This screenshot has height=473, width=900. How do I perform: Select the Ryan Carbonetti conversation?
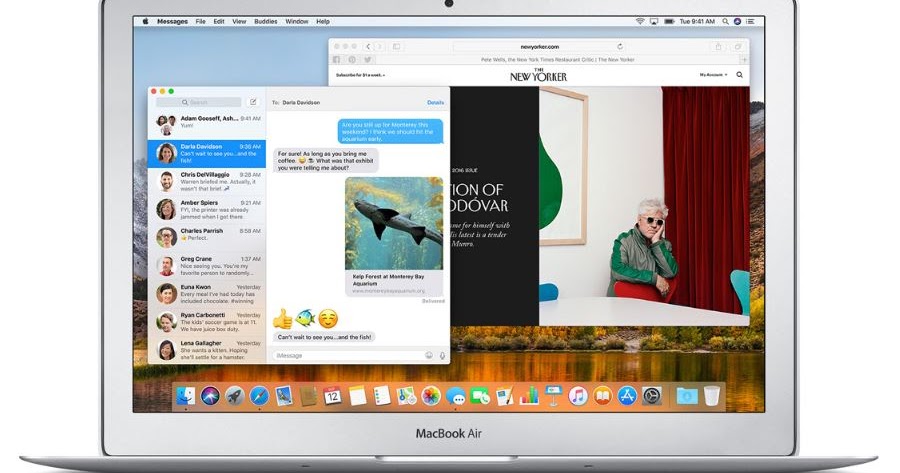tap(207, 322)
